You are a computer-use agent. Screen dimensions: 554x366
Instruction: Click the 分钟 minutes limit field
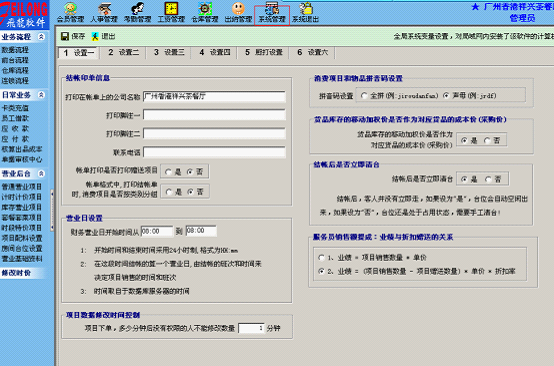coord(251,328)
